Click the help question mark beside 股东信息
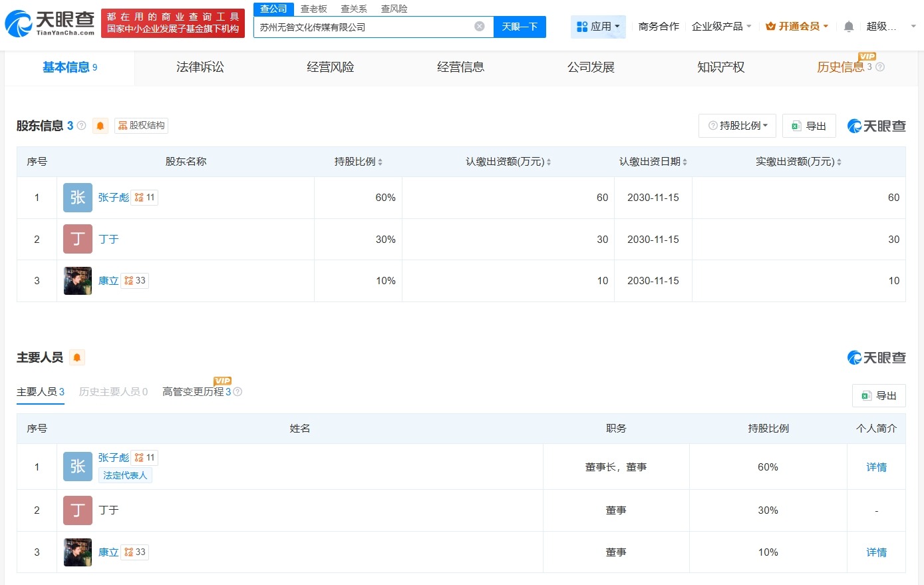Image resolution: width=924 pixels, height=585 pixels. (81, 126)
